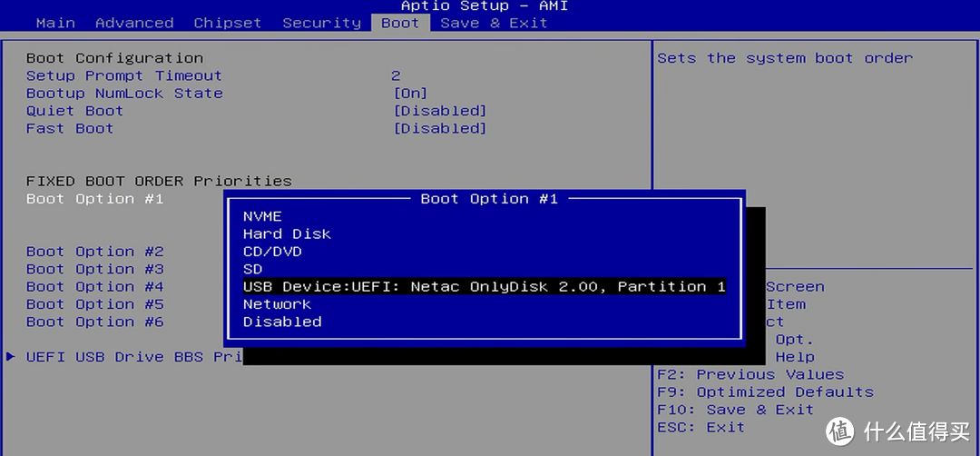The width and height of the screenshot is (980, 456).
Task: Click the F2: Previous Values hint
Action: (x=750, y=374)
